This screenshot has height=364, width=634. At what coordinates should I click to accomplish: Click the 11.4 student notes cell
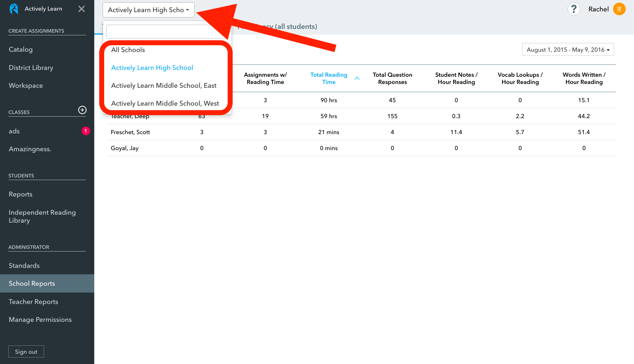[456, 132]
